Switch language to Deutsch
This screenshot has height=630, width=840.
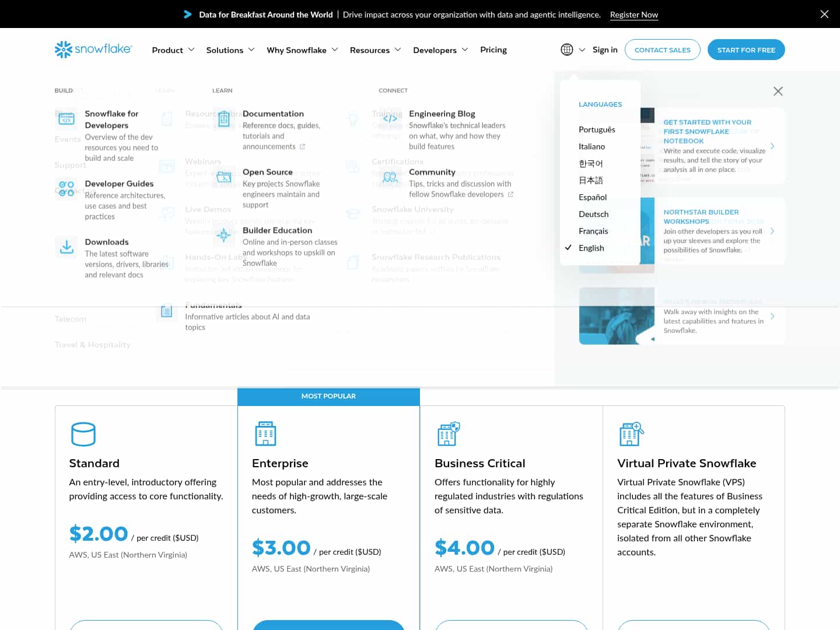[x=593, y=214]
